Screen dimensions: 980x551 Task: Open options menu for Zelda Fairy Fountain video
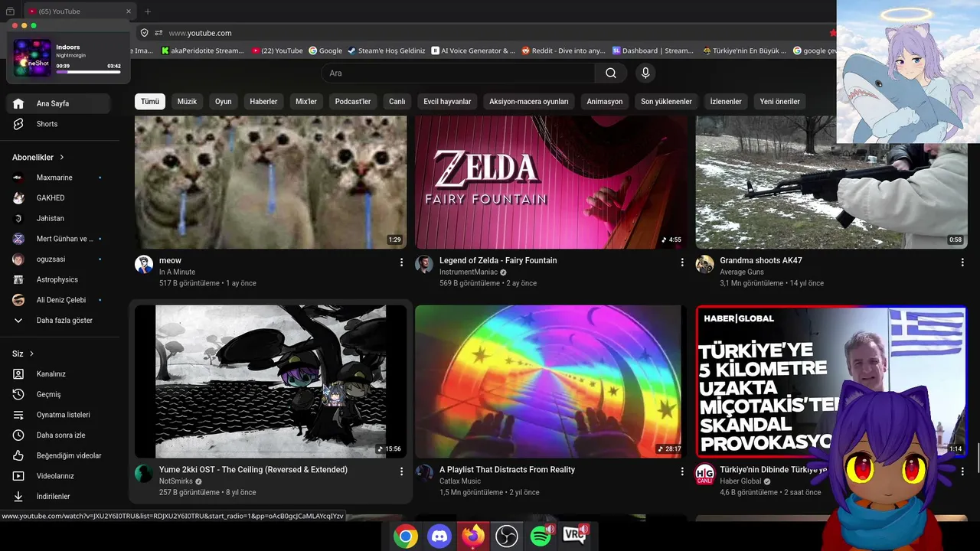tap(682, 262)
